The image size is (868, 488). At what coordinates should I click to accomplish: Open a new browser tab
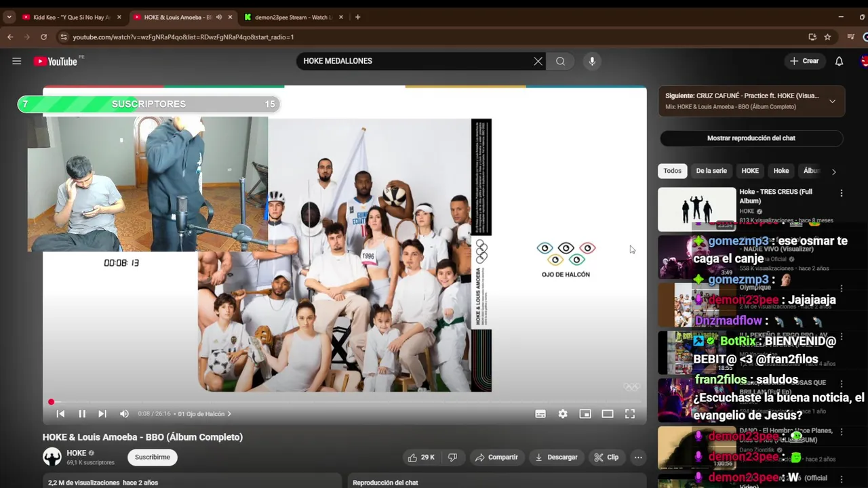pos(357,17)
